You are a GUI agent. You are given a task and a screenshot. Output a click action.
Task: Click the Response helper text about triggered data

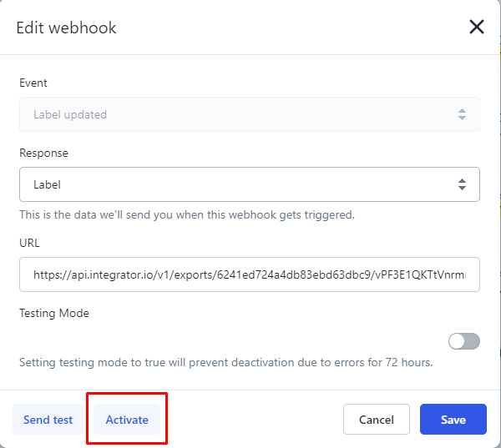(187, 214)
